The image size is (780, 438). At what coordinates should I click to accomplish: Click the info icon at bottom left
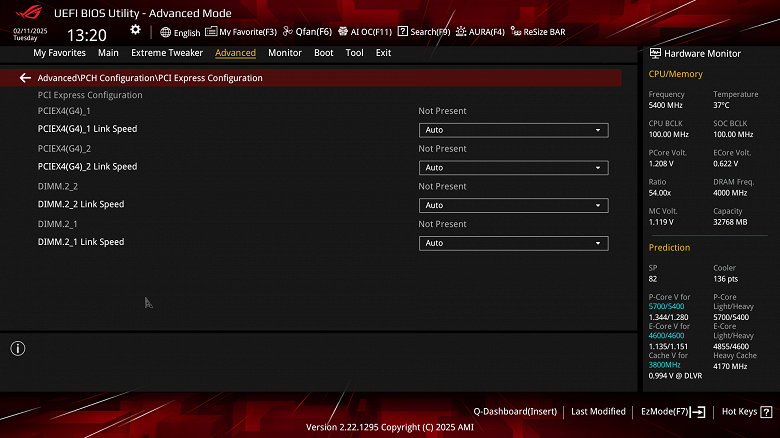point(18,348)
